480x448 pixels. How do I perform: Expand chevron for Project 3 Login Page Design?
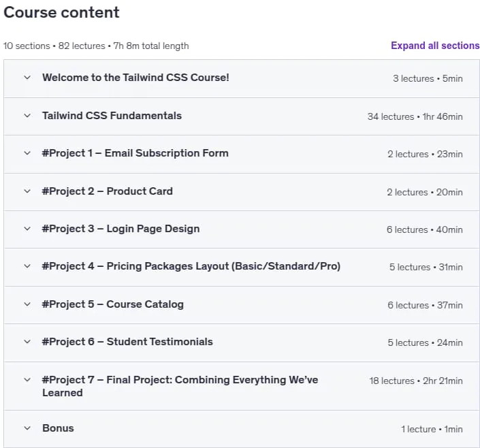27,229
